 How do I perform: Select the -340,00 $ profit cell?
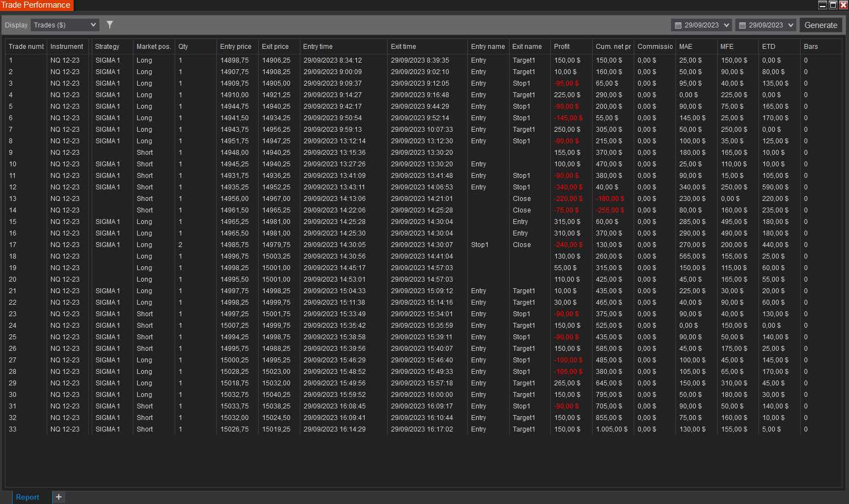(x=569, y=187)
